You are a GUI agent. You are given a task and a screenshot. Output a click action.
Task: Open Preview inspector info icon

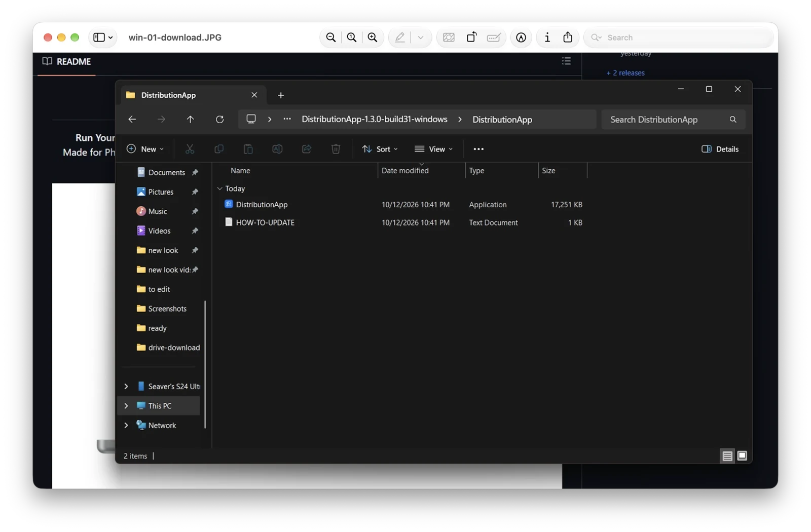[547, 37]
